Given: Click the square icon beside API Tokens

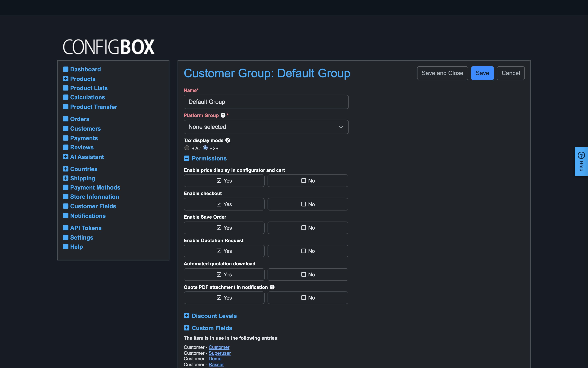Looking at the screenshot, I should point(66,228).
